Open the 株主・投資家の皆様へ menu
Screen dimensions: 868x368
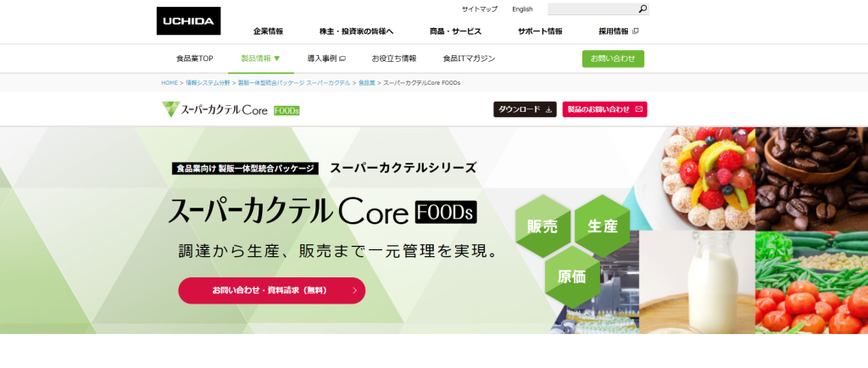tap(357, 31)
